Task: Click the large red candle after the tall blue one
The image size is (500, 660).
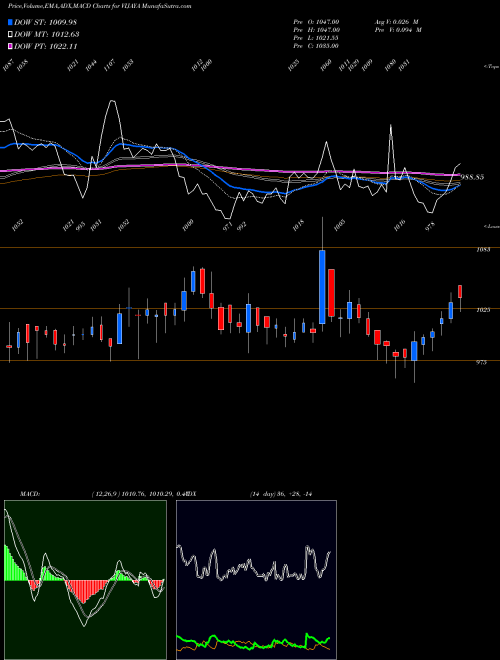Action: point(331,293)
